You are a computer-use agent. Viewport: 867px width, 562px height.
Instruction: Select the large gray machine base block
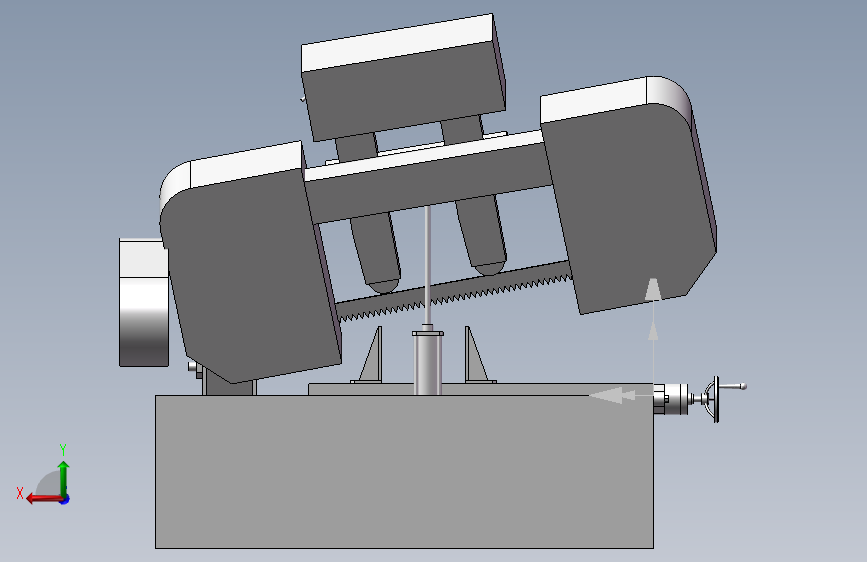(404, 471)
